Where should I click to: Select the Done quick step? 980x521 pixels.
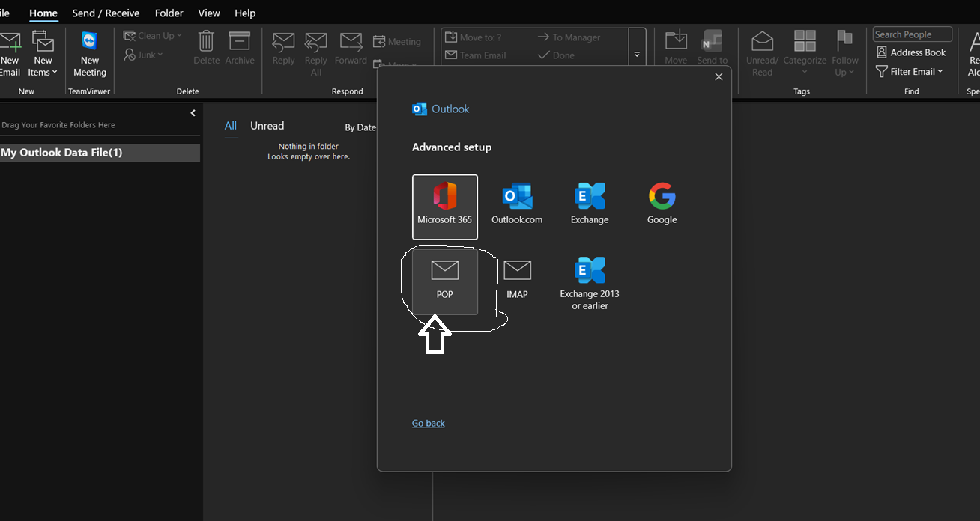(556, 55)
